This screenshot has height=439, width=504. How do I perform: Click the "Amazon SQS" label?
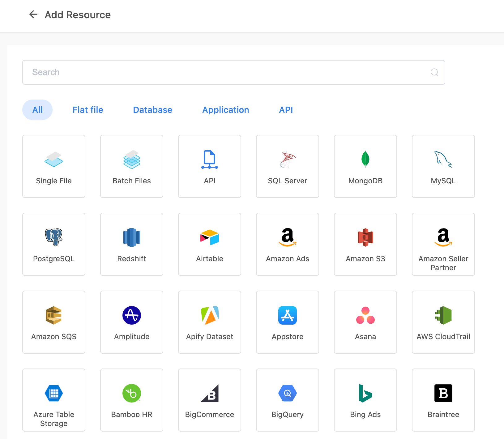[x=54, y=337]
